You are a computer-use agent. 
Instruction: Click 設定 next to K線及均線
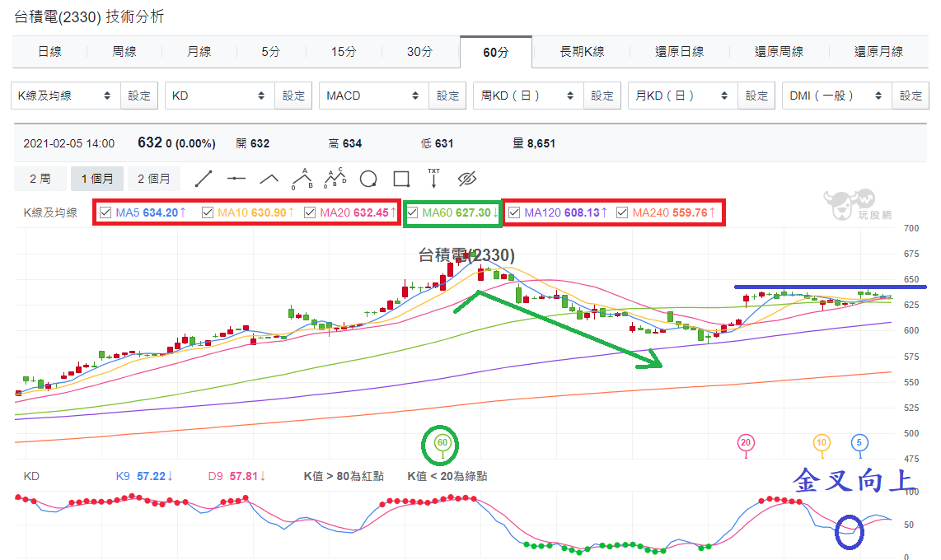point(139,96)
